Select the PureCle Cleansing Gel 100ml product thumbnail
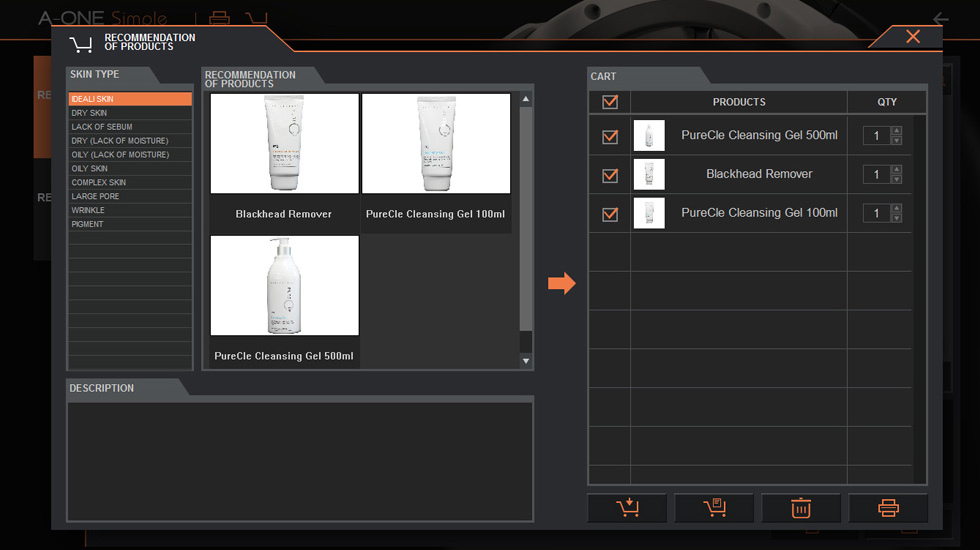The height and width of the screenshot is (550, 980). pos(436,143)
